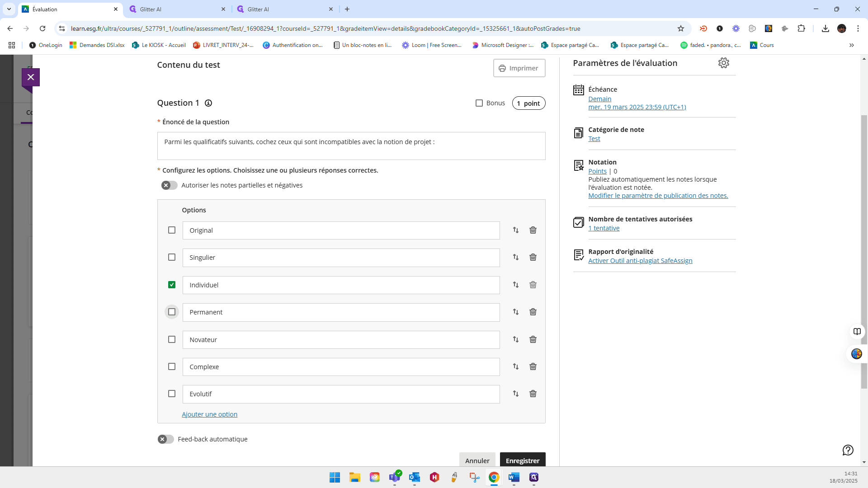
Task: Close the test panel with purple X
Action: point(31,77)
